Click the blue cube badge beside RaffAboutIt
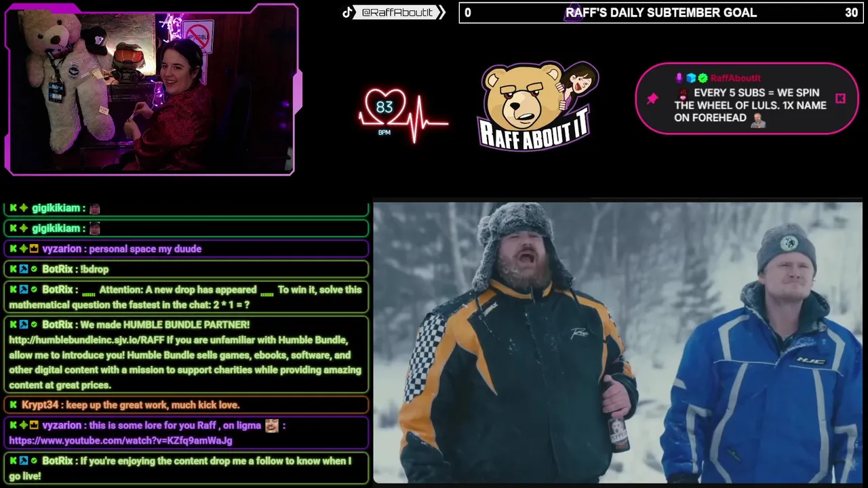The image size is (868, 488). (x=691, y=78)
